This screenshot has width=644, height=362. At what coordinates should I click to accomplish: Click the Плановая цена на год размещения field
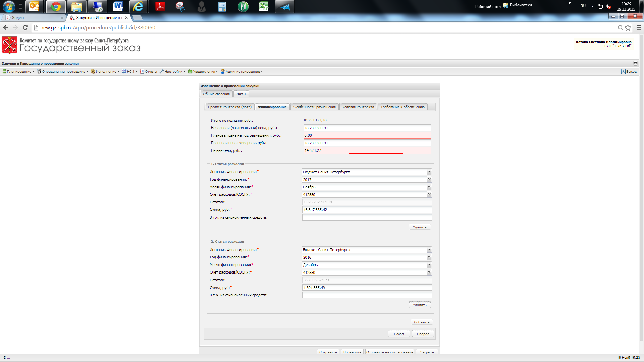pos(367,135)
